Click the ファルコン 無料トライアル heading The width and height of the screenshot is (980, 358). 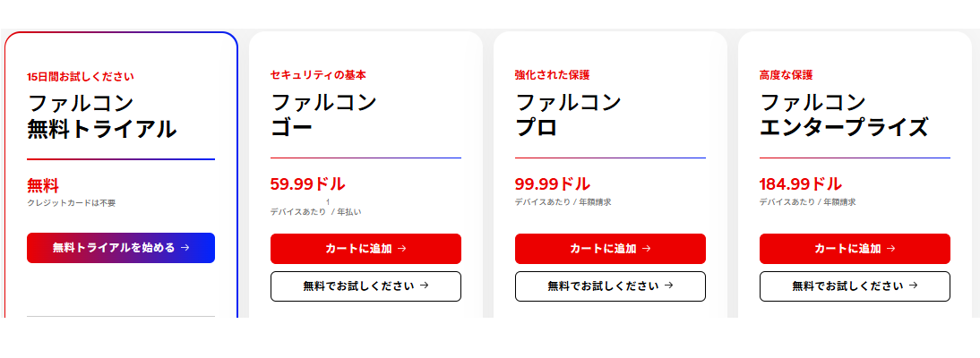(102, 116)
